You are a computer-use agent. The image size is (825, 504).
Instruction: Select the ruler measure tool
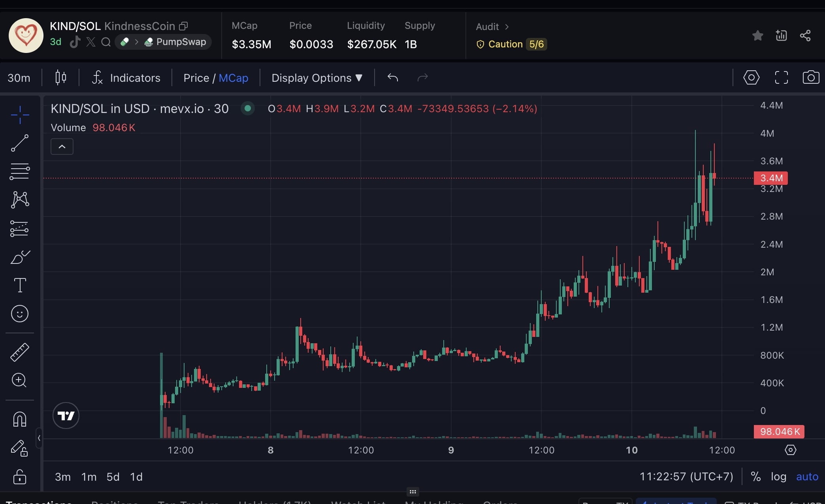tap(20, 352)
